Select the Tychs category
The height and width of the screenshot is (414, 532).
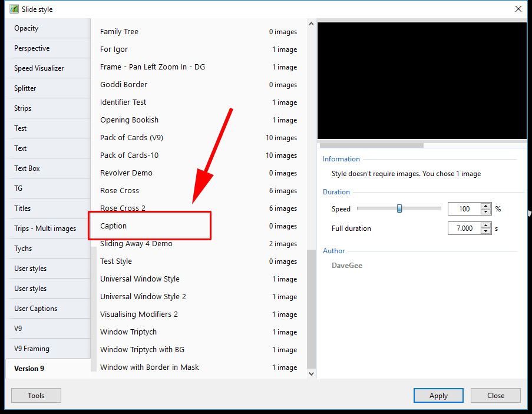tap(48, 248)
